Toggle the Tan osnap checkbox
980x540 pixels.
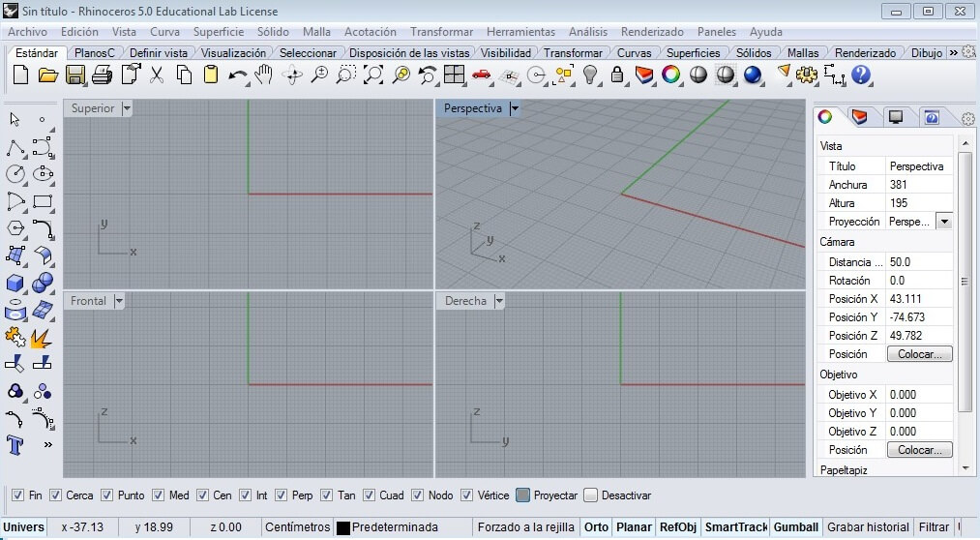click(x=327, y=495)
